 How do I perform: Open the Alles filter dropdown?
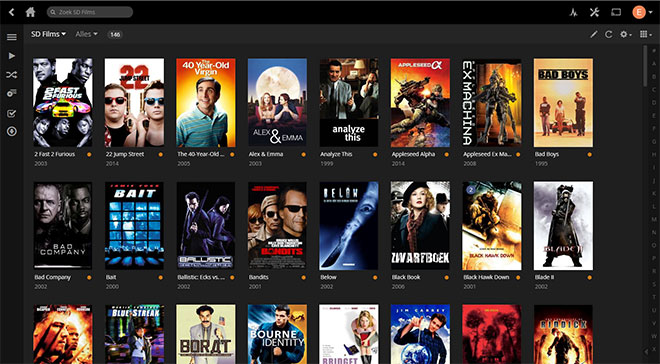pos(86,34)
